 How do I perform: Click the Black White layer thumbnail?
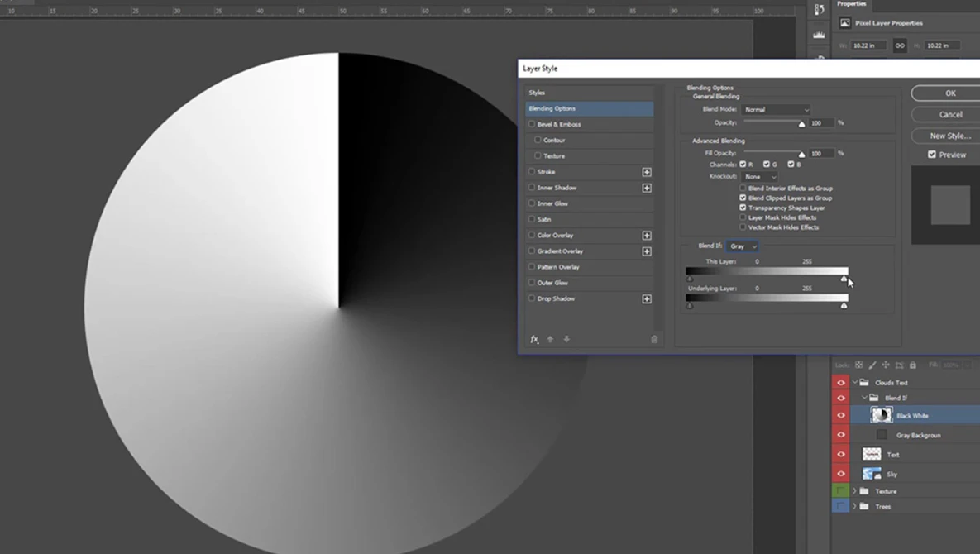[x=882, y=415]
